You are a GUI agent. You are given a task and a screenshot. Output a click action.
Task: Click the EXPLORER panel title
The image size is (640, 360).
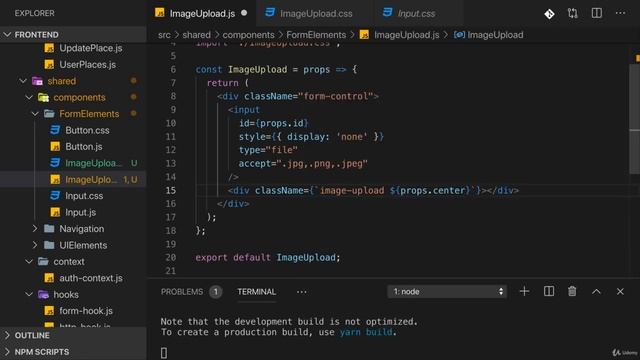coord(34,13)
